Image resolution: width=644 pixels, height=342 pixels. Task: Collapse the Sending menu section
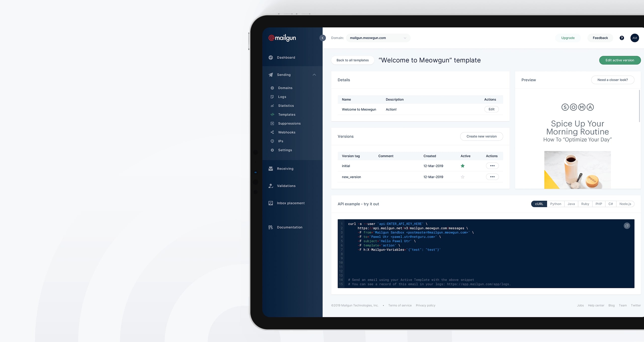[314, 75]
